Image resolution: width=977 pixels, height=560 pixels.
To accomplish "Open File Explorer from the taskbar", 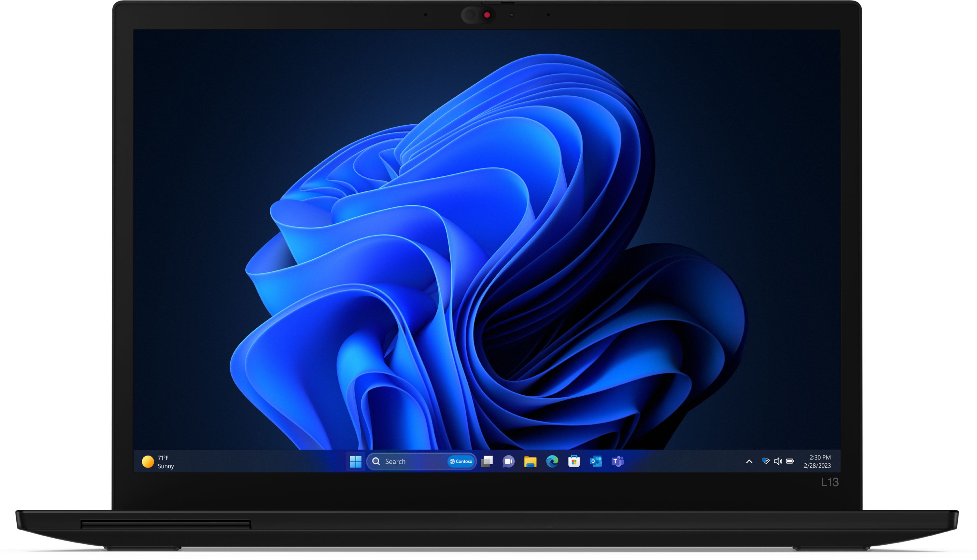I will pos(531,461).
